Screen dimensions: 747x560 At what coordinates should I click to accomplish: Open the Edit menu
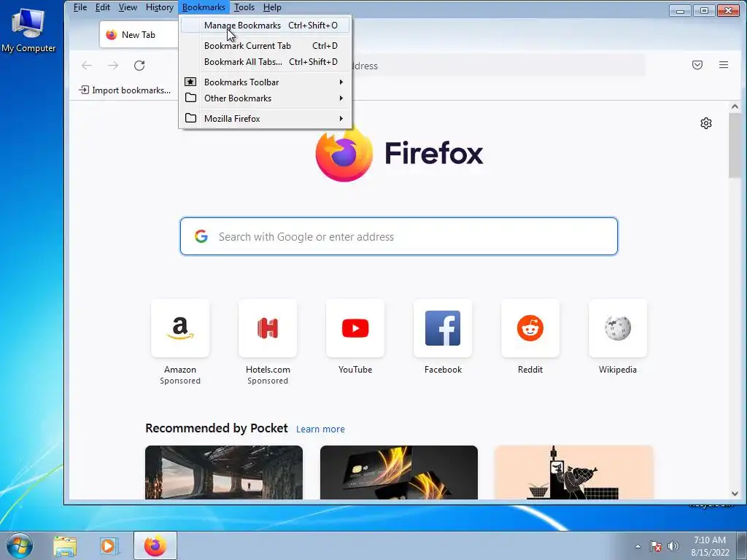point(102,7)
